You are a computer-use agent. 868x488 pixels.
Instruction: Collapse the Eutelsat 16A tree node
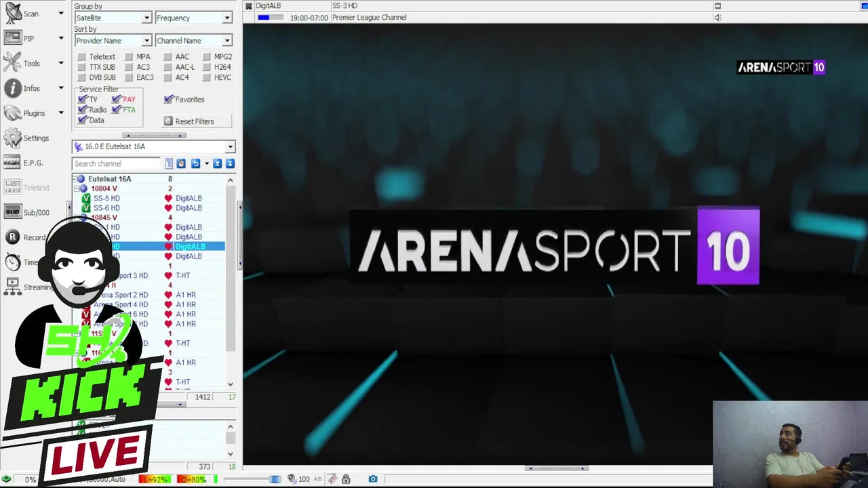coord(75,179)
